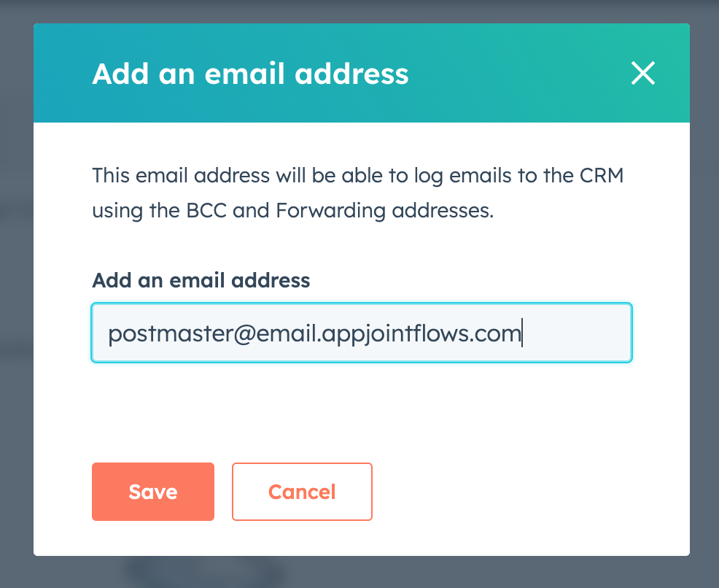Save the new email address
The image size is (719, 588).
pyautogui.click(x=153, y=492)
